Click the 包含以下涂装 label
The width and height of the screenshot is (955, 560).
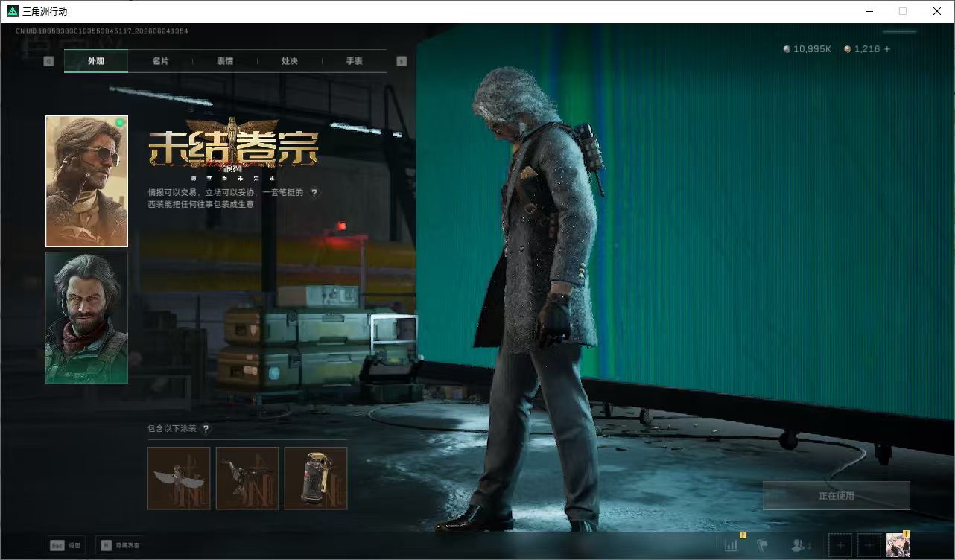[172, 429]
